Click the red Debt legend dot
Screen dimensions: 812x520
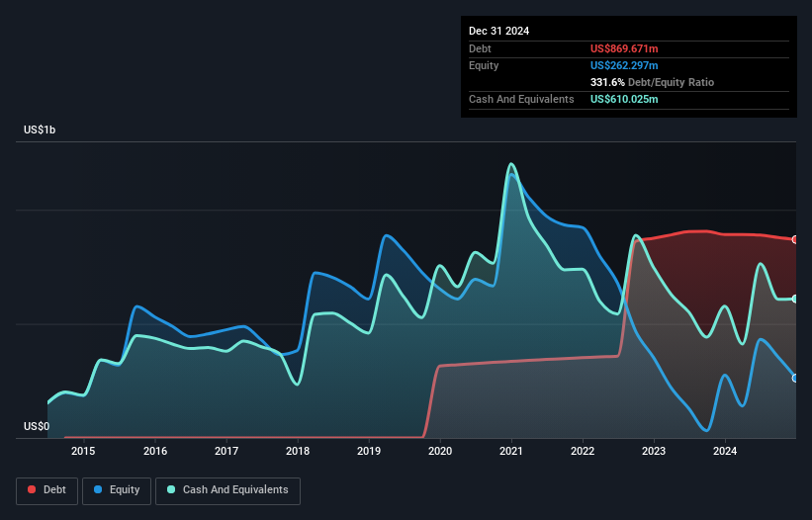(x=32, y=489)
